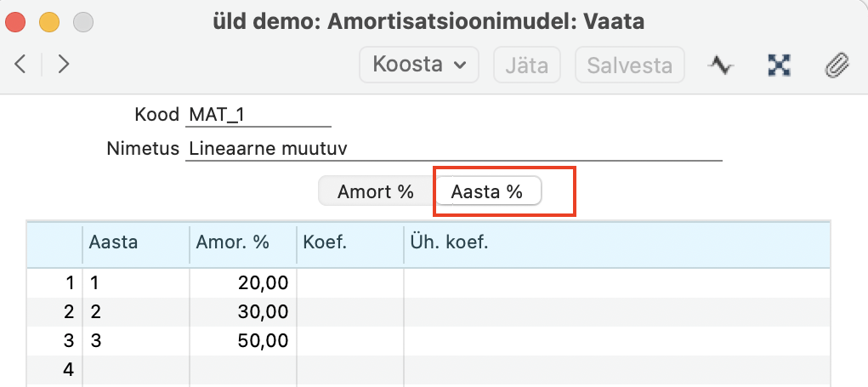The width and height of the screenshot is (868, 387).
Task: Click the paperclip attachments icon
Action: (x=837, y=65)
